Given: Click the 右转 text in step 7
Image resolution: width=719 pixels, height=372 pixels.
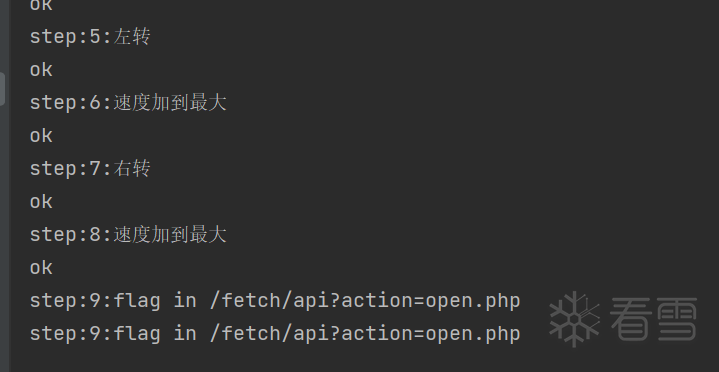Looking at the screenshot, I should pyautogui.click(x=132, y=169).
